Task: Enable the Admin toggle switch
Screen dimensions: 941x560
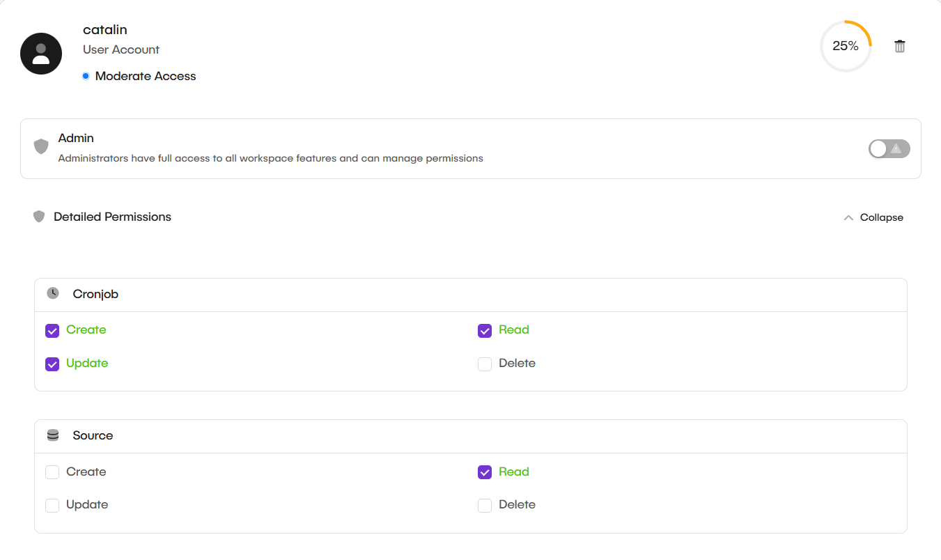Action: [x=889, y=148]
